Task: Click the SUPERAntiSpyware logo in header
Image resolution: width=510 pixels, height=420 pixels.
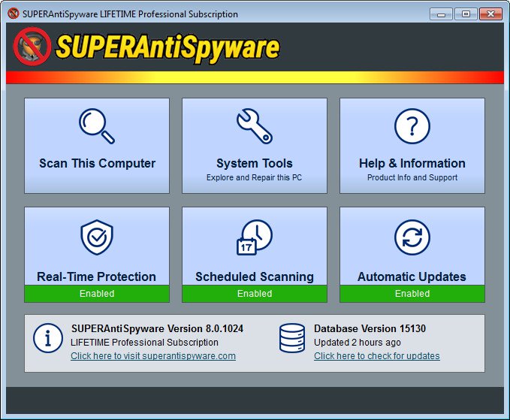Action: click(x=147, y=47)
